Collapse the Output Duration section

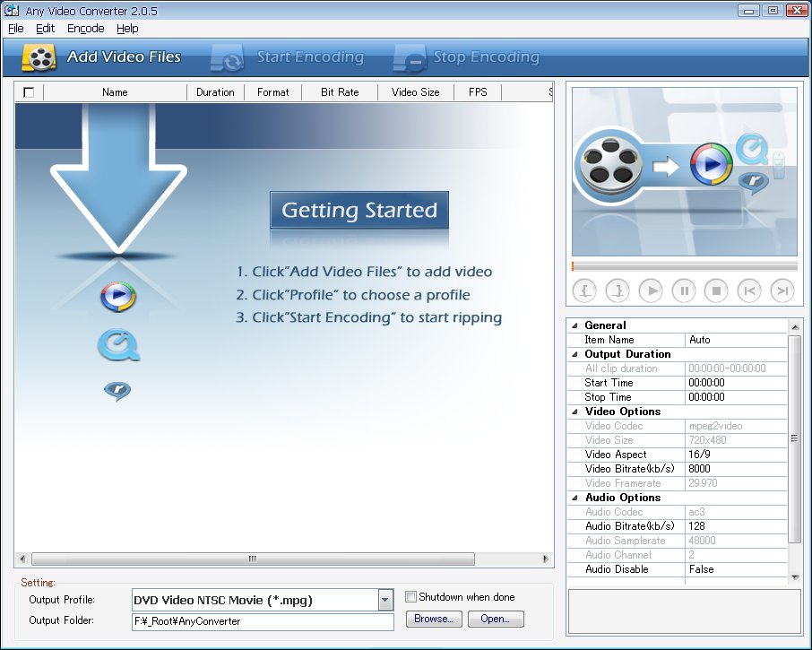574,355
